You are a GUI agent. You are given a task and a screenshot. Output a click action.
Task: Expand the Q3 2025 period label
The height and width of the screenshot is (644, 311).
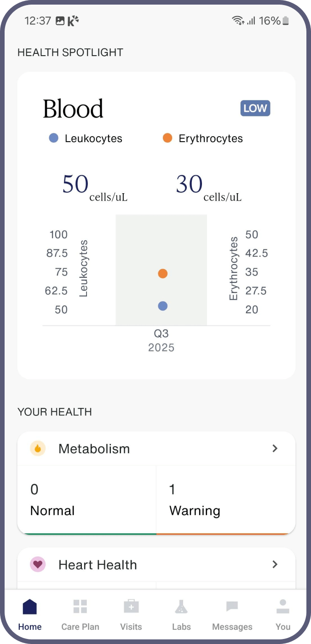(x=161, y=340)
